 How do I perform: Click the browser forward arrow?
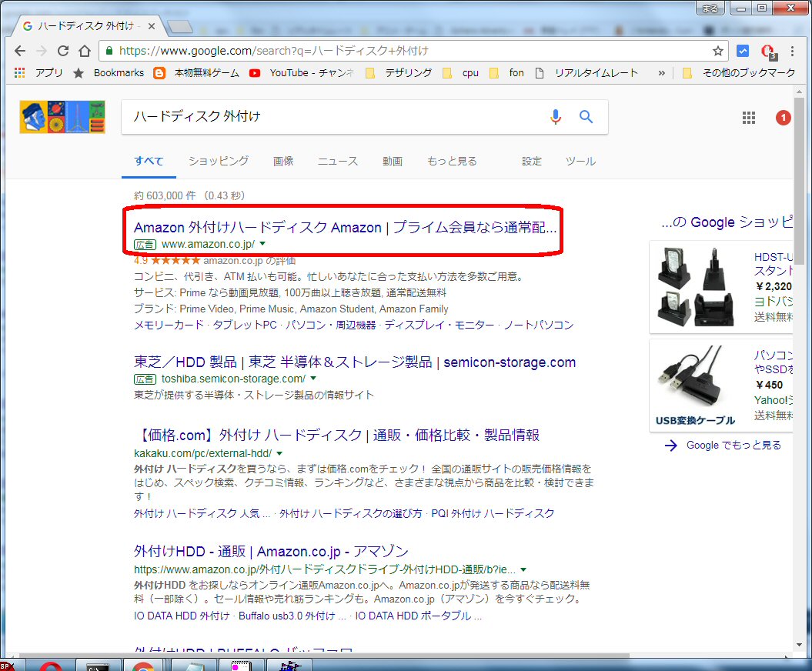click(42, 51)
